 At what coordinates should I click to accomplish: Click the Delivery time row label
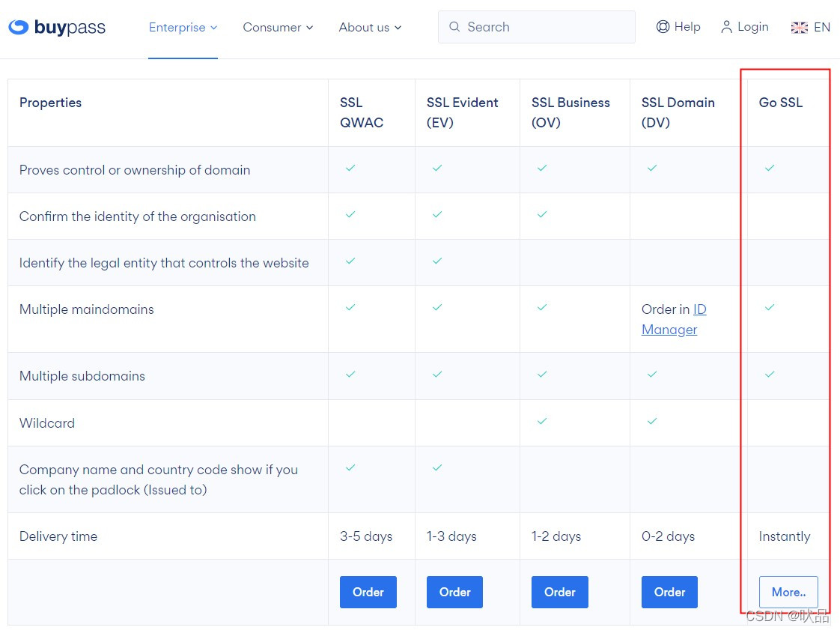[58, 536]
